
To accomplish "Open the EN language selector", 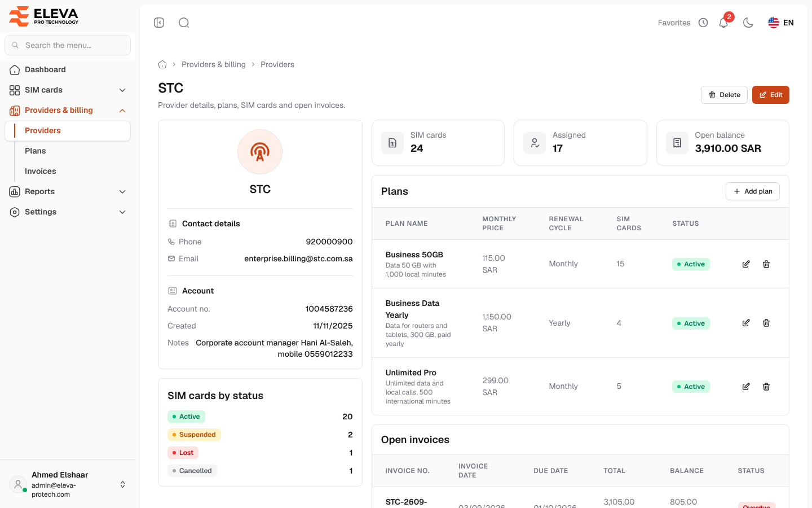I will [781, 23].
